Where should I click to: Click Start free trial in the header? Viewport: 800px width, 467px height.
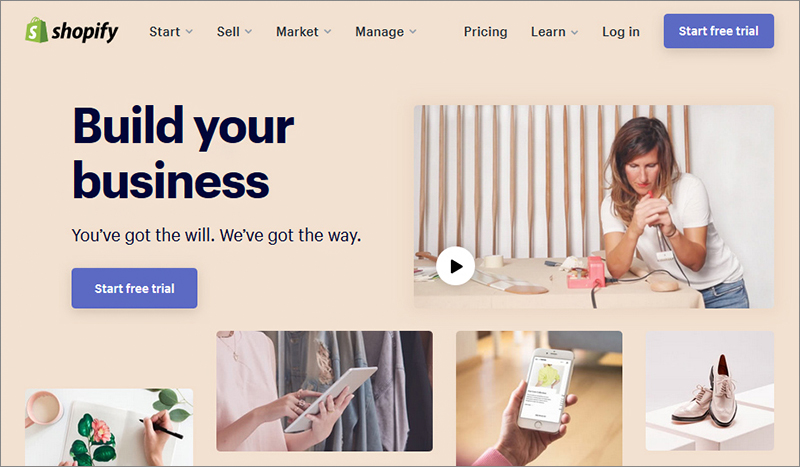coord(718,31)
